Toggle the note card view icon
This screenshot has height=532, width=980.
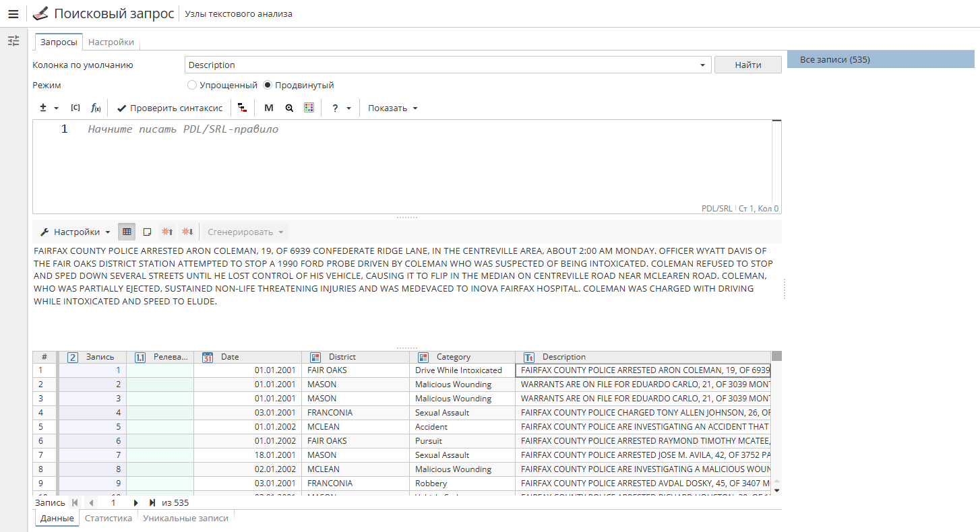[x=147, y=232]
